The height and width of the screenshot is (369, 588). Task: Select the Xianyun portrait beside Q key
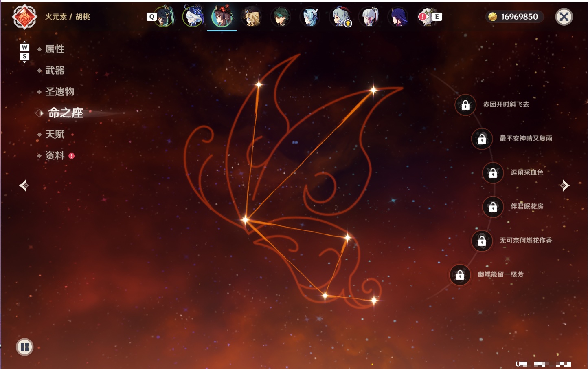point(164,17)
